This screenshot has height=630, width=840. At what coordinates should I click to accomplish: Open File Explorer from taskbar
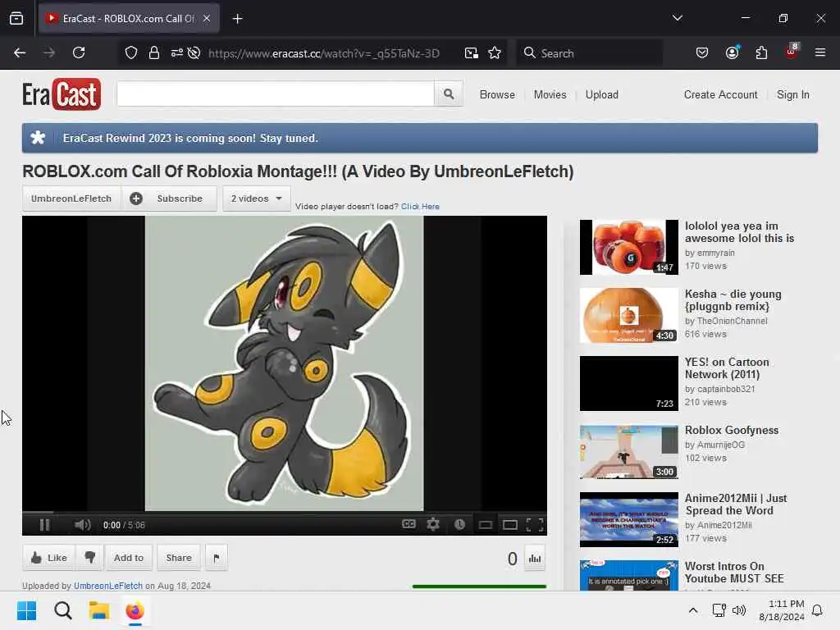point(99,610)
